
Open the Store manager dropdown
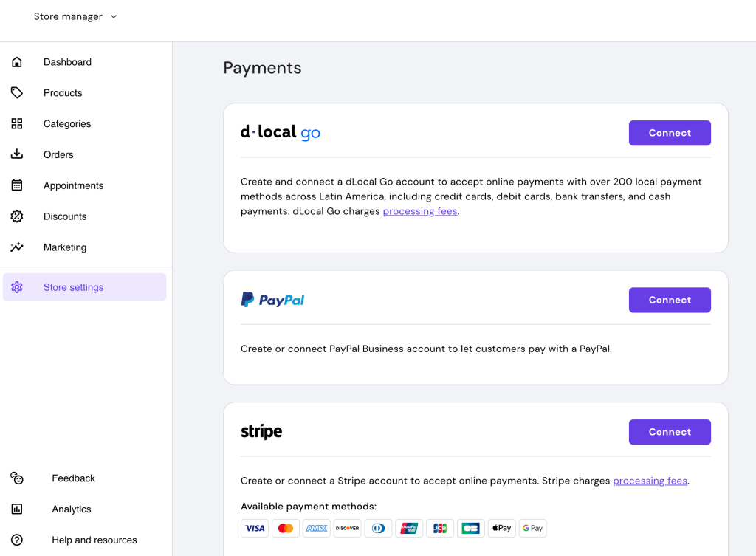(x=75, y=16)
